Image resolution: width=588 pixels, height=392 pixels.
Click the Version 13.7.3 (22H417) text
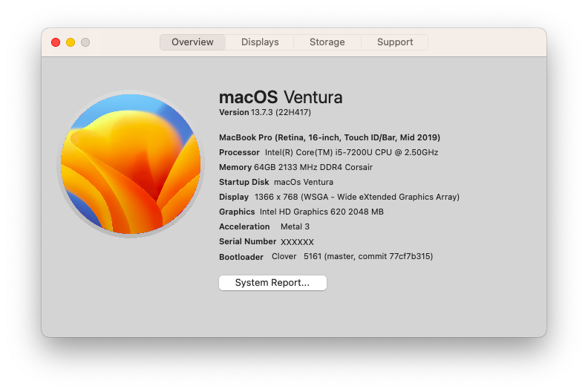(265, 112)
